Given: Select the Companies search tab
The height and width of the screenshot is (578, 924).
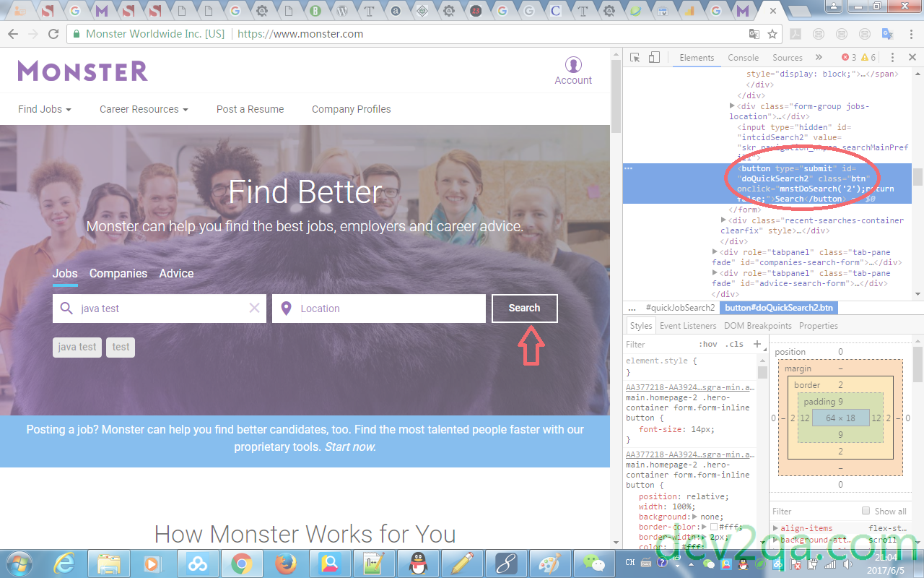Looking at the screenshot, I should point(118,273).
